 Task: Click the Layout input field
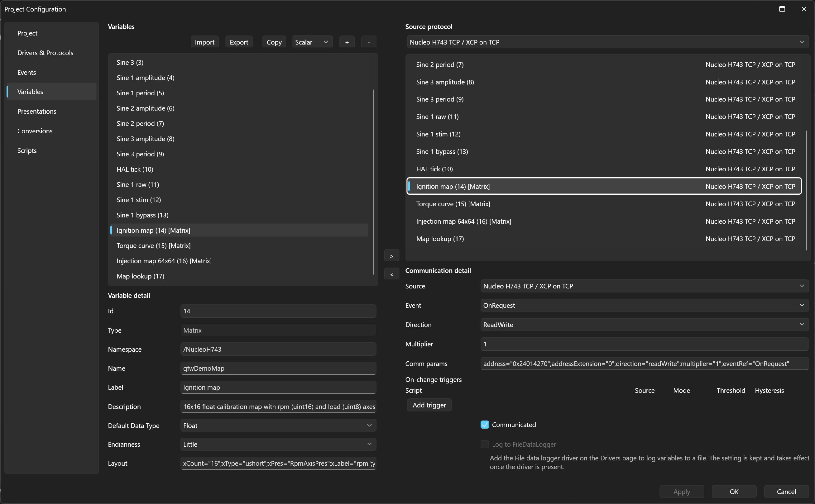pos(278,463)
